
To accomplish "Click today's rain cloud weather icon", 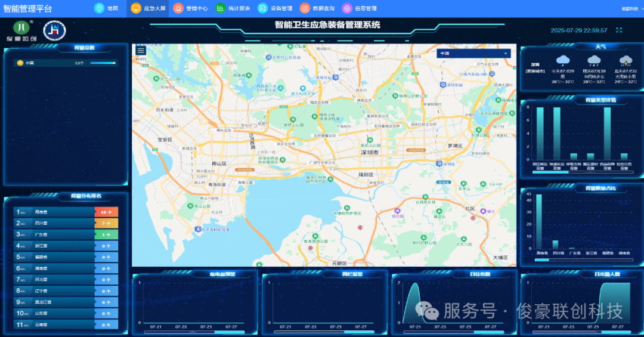I will click(x=563, y=60).
